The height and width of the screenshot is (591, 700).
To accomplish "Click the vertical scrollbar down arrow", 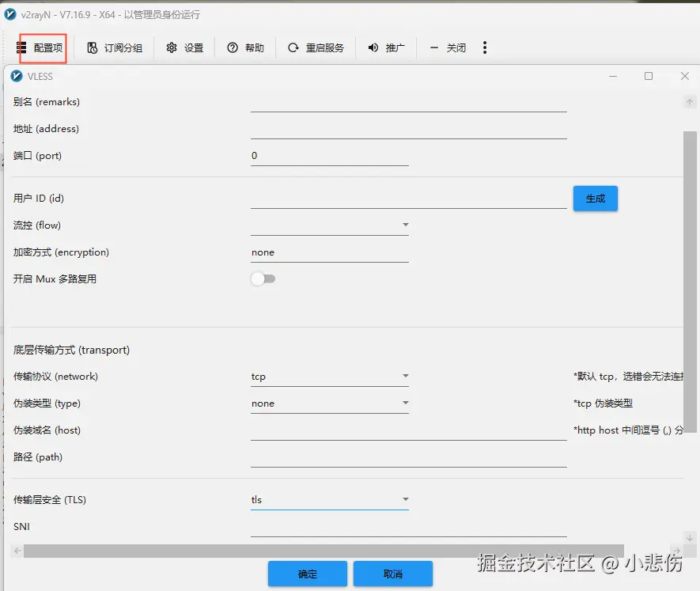I will click(690, 537).
